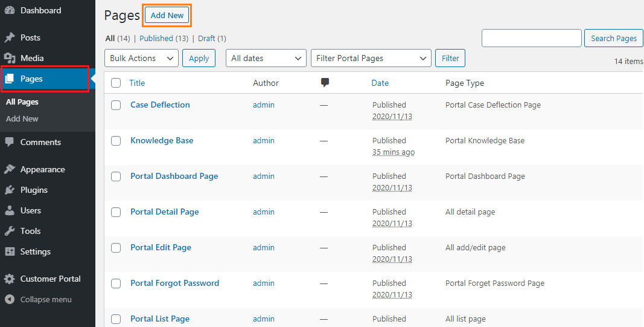Open the Users menu item
The width and height of the screenshot is (644, 327).
coord(31,210)
